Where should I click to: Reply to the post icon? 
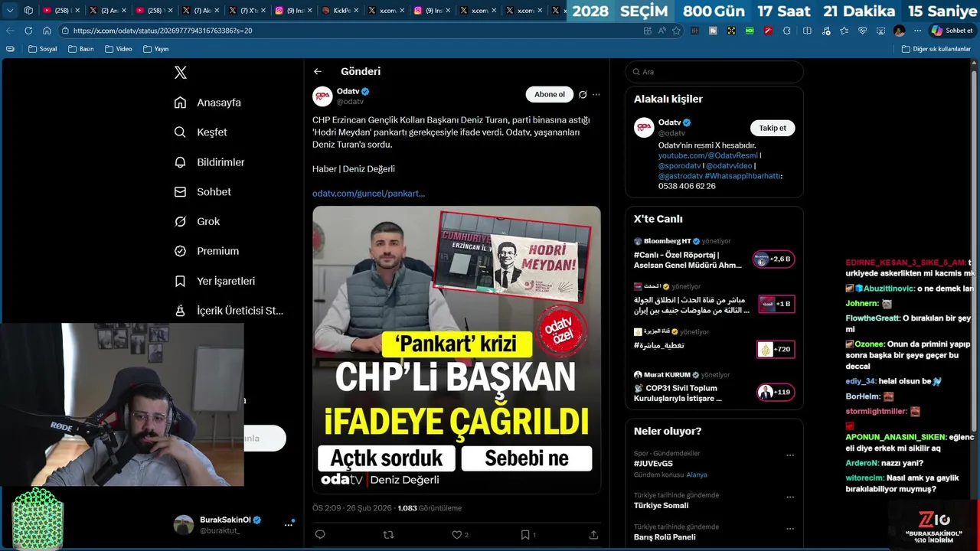320,535
